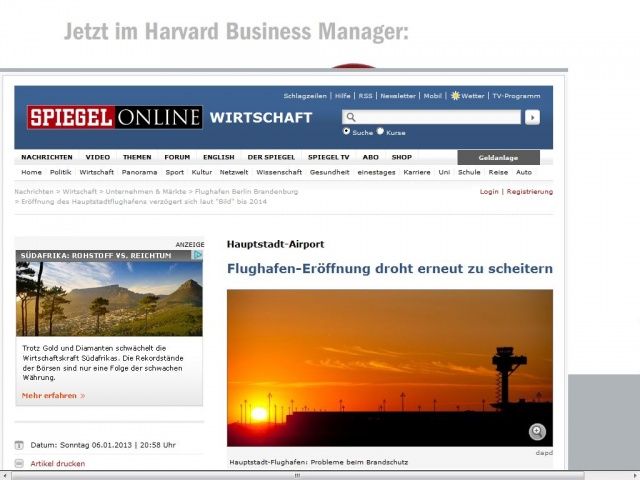Open headline Flughafen-Eröffnung droht erneut zu scheitern
The image size is (640, 480).
click(390, 269)
